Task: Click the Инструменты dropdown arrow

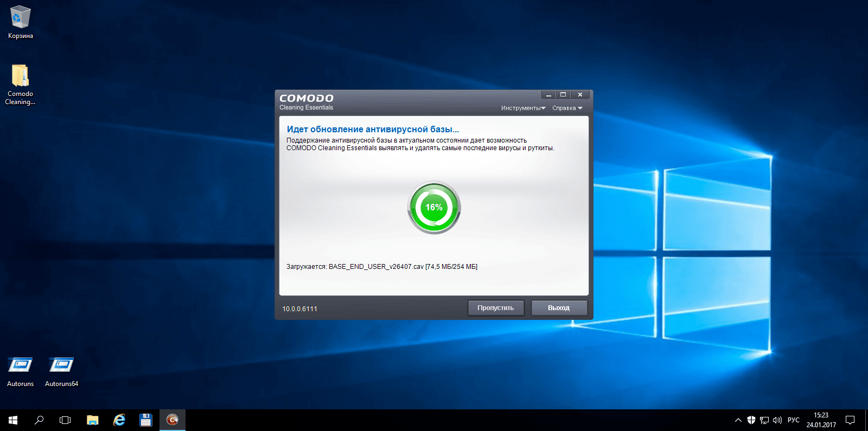Action: click(x=543, y=108)
